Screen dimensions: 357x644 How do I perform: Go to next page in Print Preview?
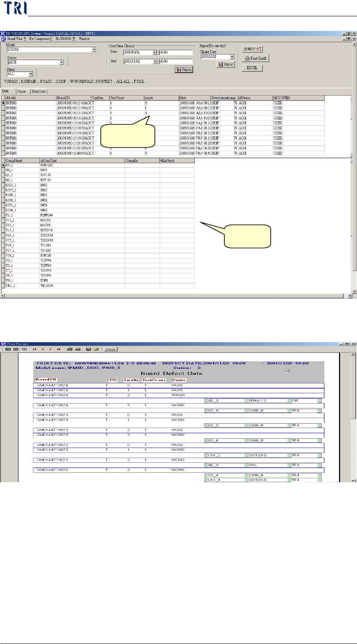pos(51,349)
